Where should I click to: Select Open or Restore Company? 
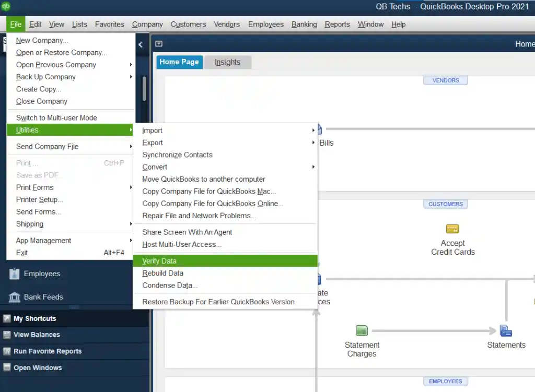coord(71,53)
